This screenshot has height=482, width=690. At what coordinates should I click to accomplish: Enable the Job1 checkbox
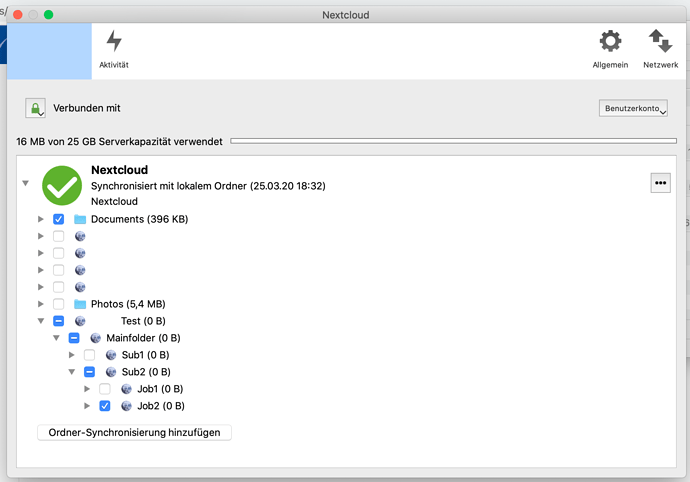105,389
